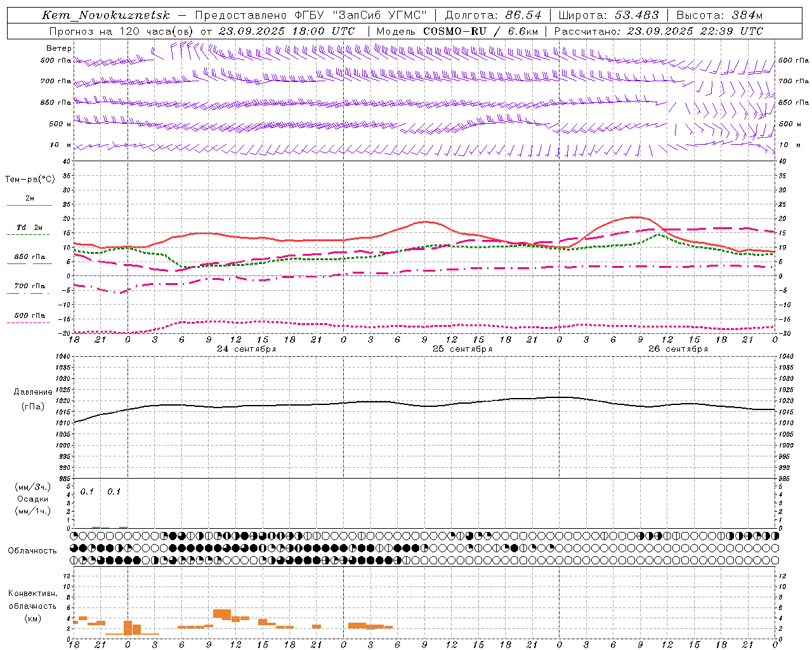
Task: Click the Kem_Novokuznetsk station title
Action: click(x=106, y=15)
